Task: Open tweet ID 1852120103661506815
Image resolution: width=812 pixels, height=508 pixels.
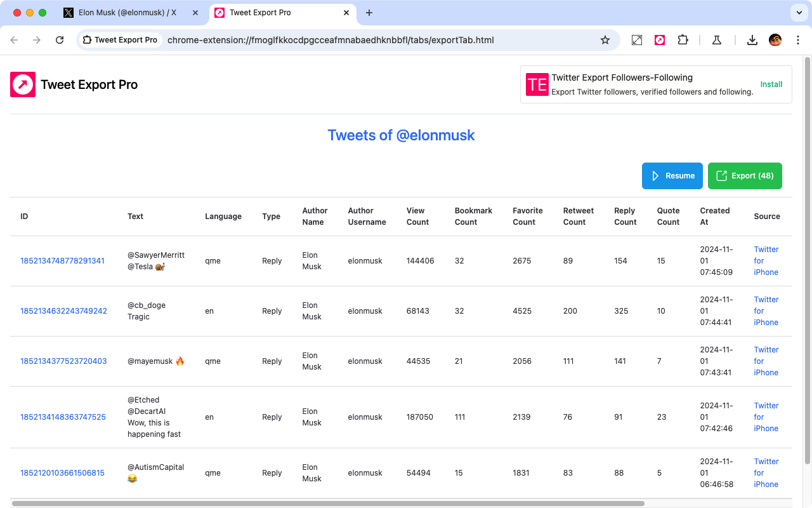Action: [62, 473]
